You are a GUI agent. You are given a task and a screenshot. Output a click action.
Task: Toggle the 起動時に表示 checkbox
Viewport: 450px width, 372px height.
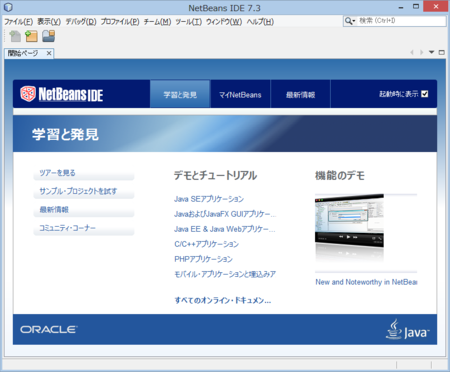point(425,94)
